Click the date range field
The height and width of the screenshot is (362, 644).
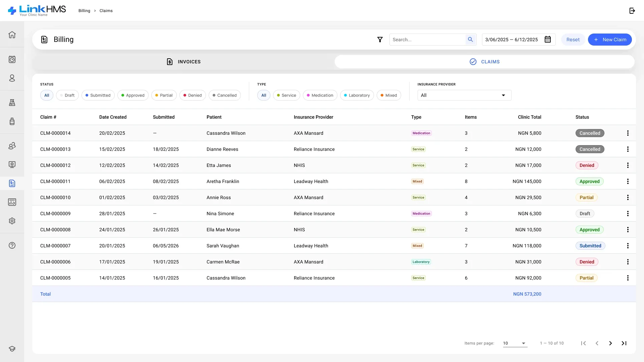click(519, 40)
